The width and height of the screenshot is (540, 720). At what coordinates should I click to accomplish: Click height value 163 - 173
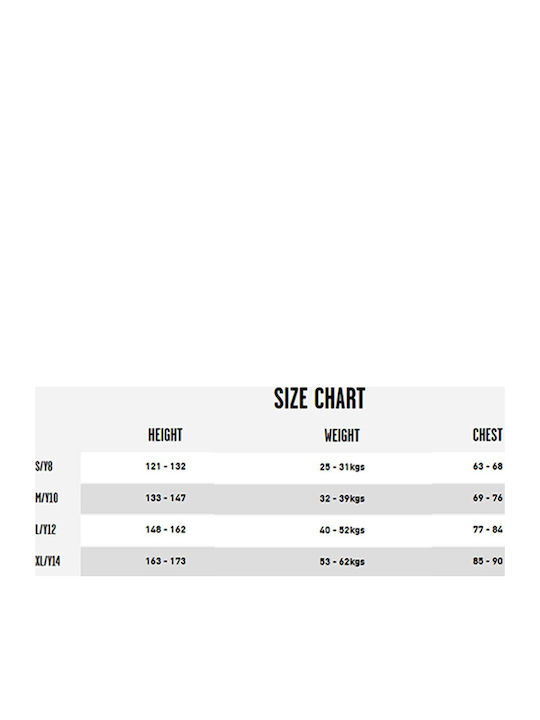coord(166,561)
